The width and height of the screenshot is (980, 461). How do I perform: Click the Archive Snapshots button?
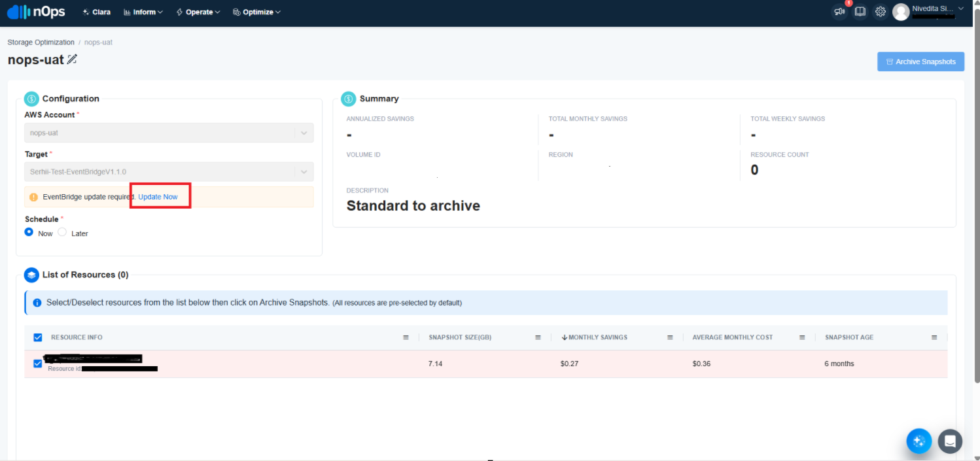920,61
